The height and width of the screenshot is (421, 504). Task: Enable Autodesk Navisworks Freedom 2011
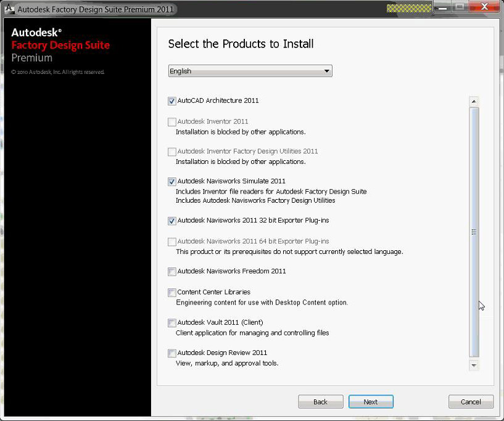[171, 271]
